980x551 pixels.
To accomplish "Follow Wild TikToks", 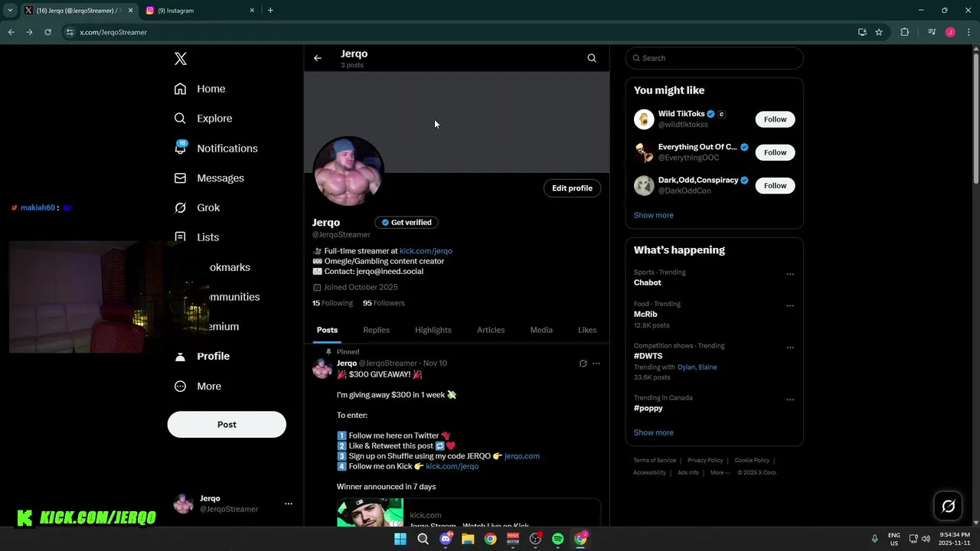I will 775,119.
